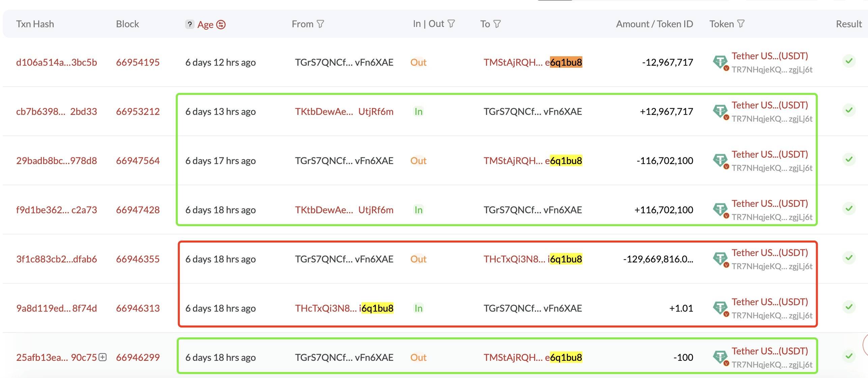Open transaction hash d106a514a...3bc5b
868x378 pixels.
click(57, 62)
